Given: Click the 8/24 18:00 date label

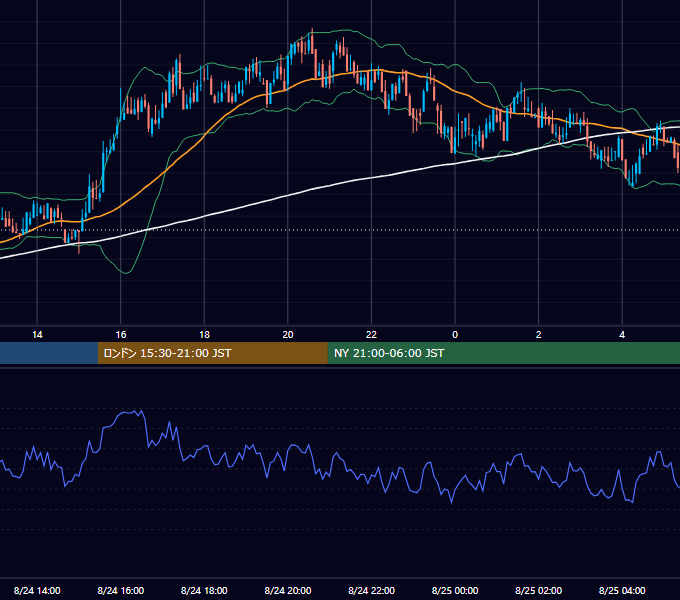Looking at the screenshot, I should coord(204,590).
